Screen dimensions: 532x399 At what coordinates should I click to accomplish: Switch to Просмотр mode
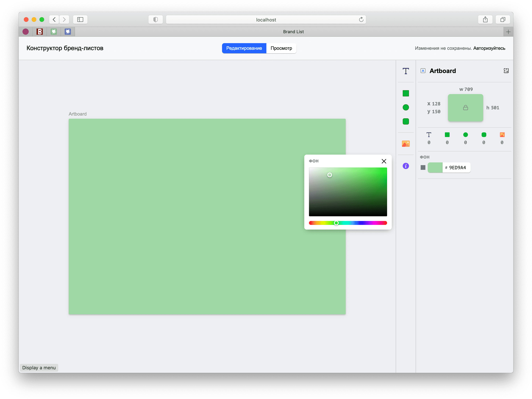click(281, 48)
